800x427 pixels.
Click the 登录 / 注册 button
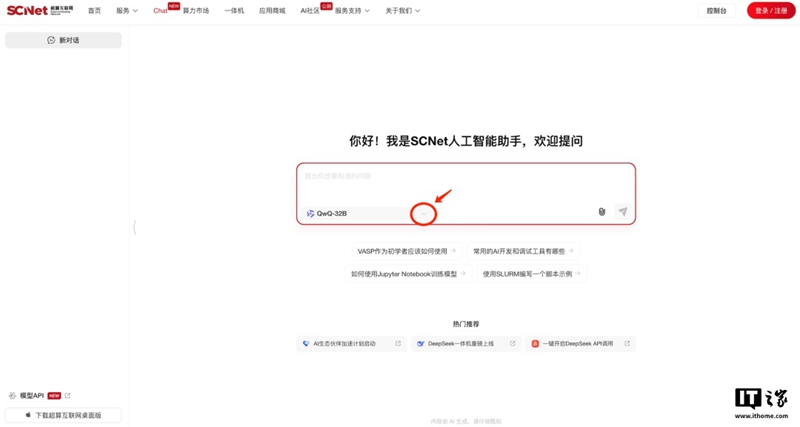click(x=771, y=11)
